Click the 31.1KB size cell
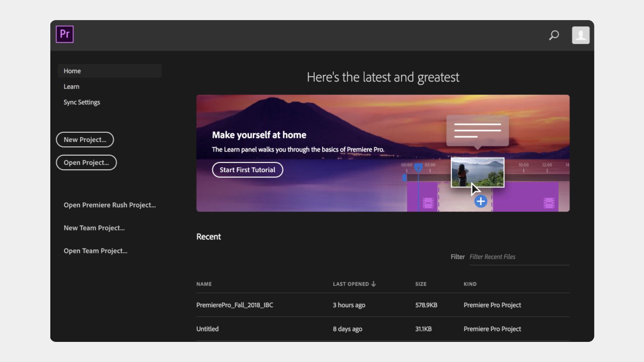644x362 pixels. pos(423,329)
